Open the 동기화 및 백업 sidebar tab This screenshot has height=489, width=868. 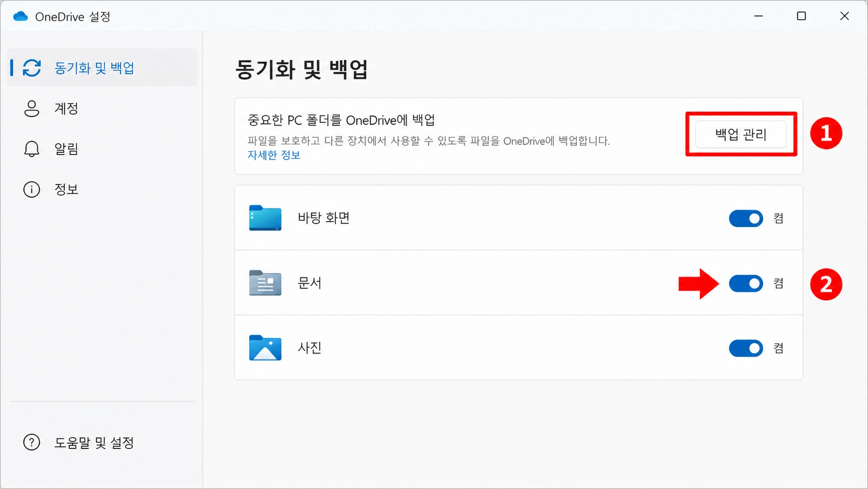tap(103, 68)
